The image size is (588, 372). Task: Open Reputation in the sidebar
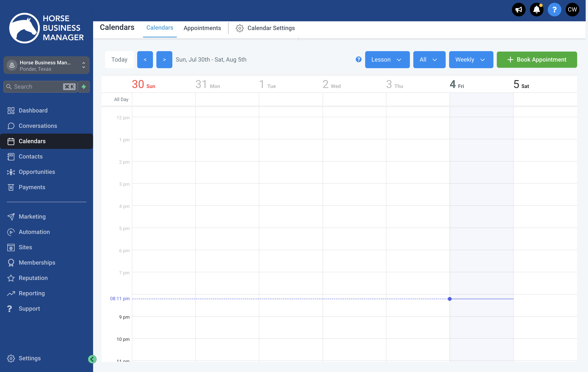tap(46, 278)
